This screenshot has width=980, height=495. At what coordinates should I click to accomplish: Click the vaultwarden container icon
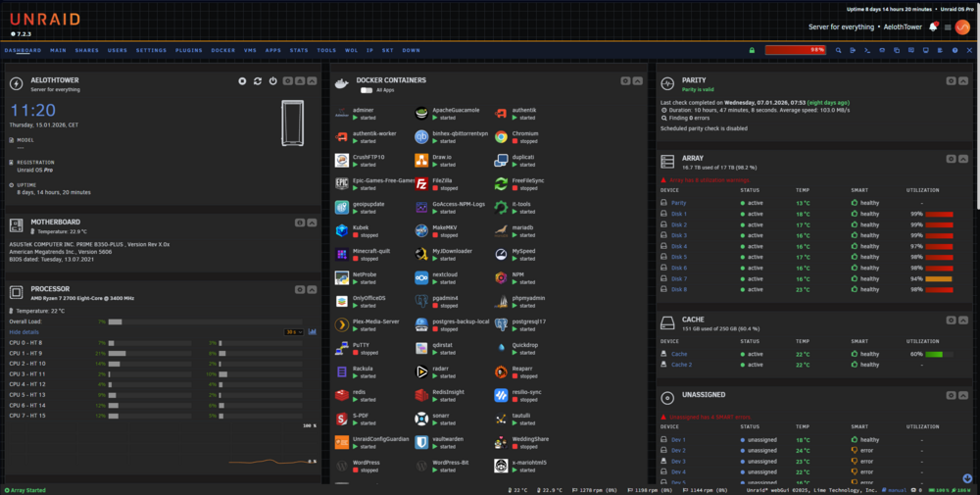(x=421, y=442)
